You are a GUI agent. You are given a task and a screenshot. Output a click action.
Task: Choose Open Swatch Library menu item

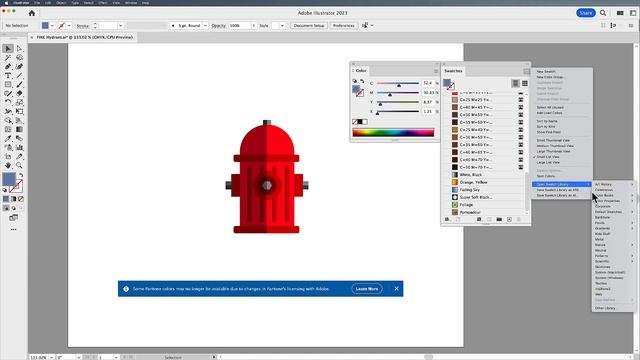click(562, 184)
